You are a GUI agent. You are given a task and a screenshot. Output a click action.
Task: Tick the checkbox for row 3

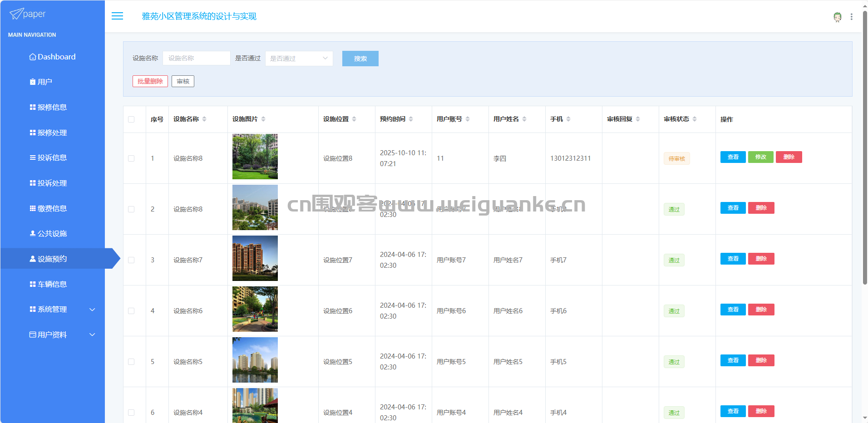131,260
